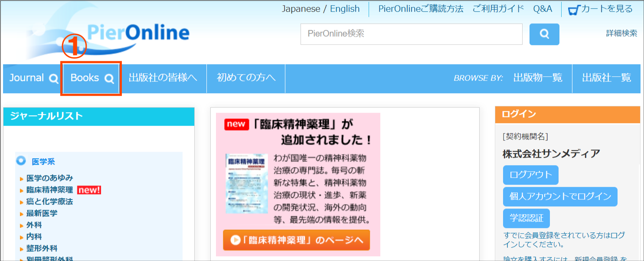The height and width of the screenshot is (261, 644).
Task: Click 個人アカウントでログイン button
Action: pos(560,197)
